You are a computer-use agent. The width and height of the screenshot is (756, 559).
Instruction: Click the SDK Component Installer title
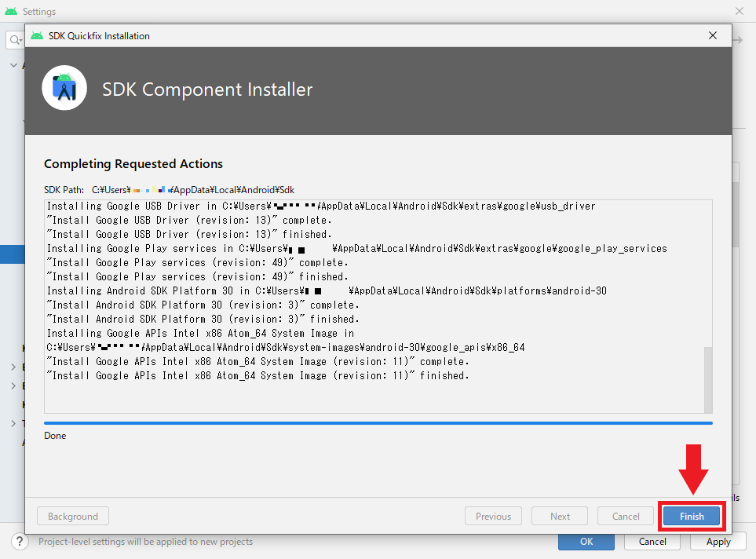(207, 90)
